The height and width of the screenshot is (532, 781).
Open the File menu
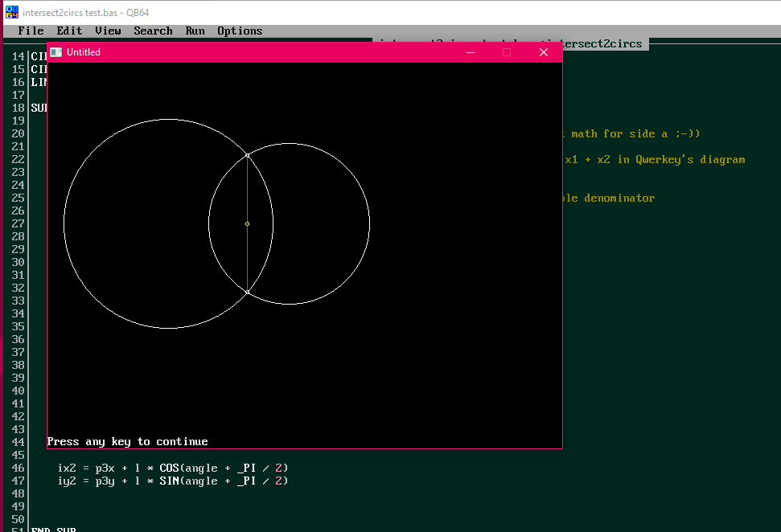(31, 31)
